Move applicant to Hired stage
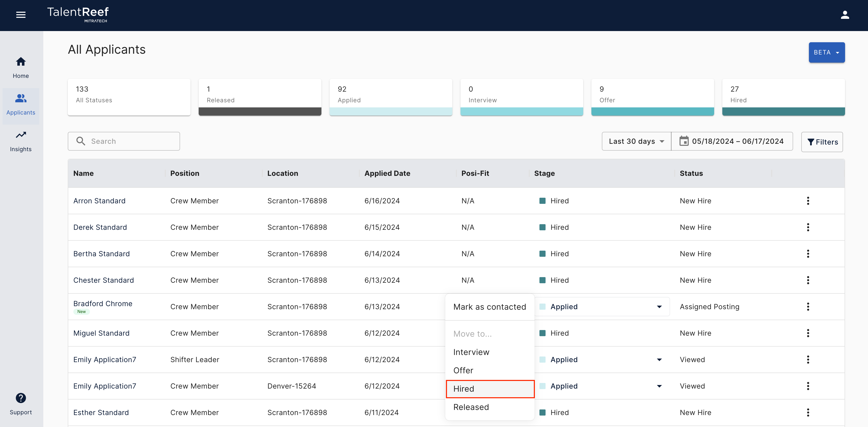 coord(490,389)
